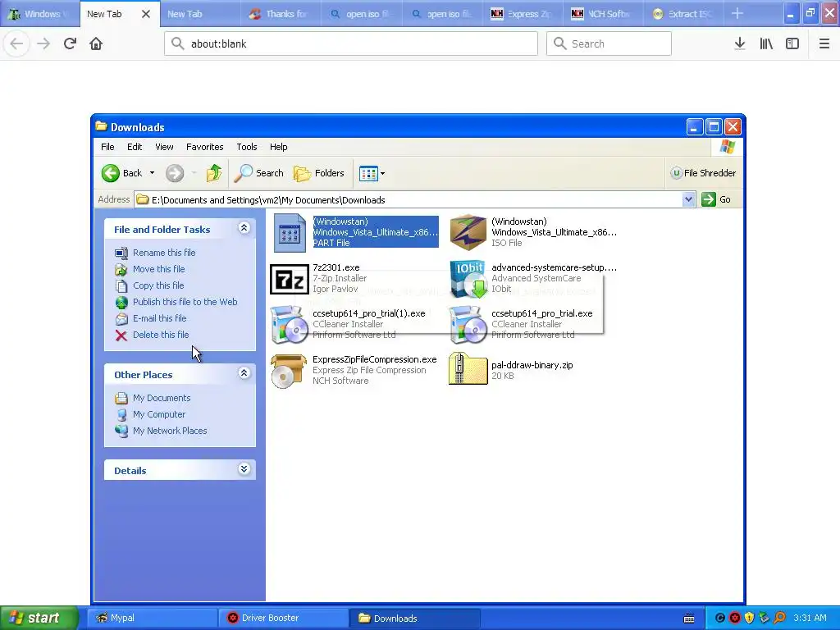The image size is (840, 630).
Task: Switch to the NCH Software browser tab
Action: click(603, 14)
